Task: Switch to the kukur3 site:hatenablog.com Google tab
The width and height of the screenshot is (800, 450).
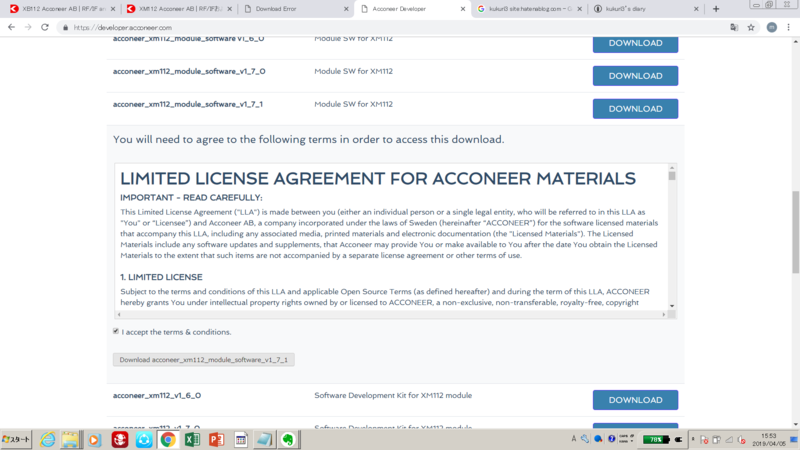Action: tap(528, 9)
